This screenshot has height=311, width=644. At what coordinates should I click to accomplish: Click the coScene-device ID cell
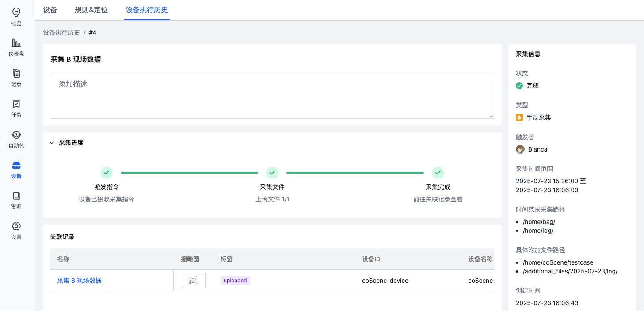click(x=385, y=281)
